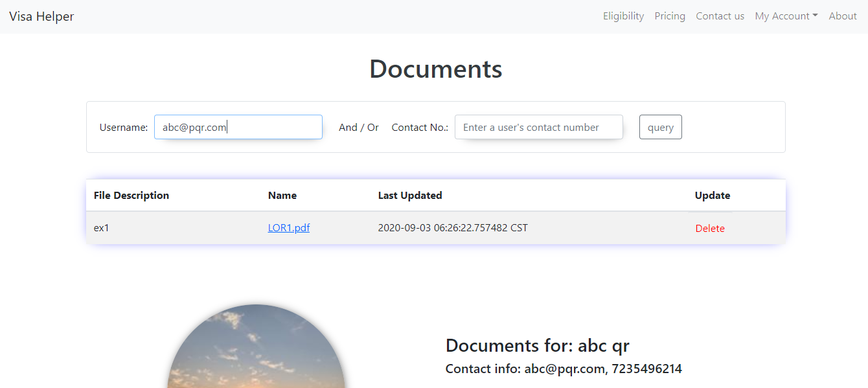Select the 'Documents for: abc qr' heading
The image size is (868, 388).
538,346
